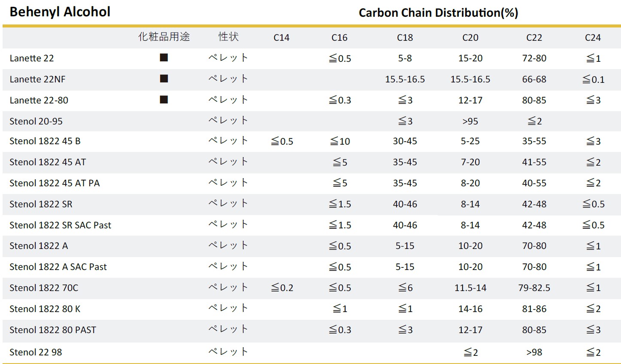
Task: Click the 性状 column header
Action: pos(228,37)
